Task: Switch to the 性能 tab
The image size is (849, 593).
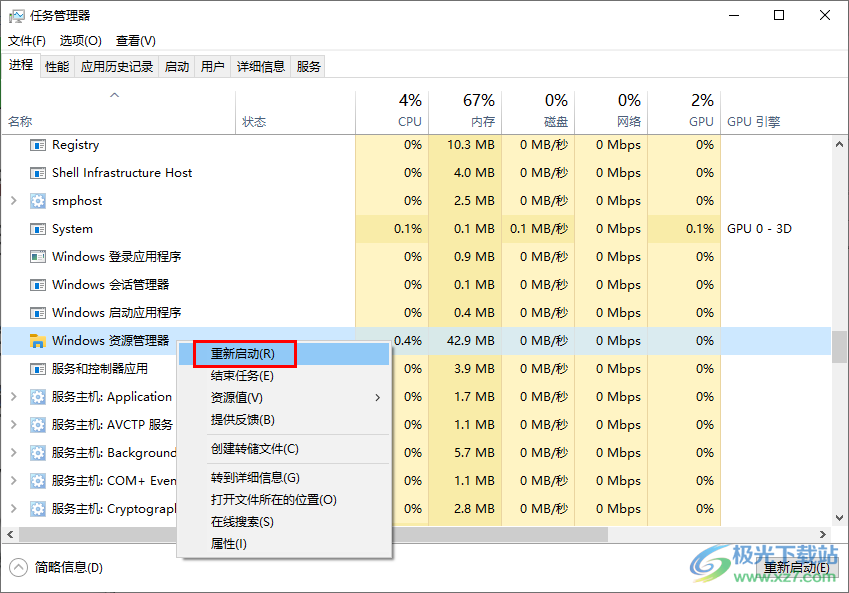Action: tap(57, 67)
